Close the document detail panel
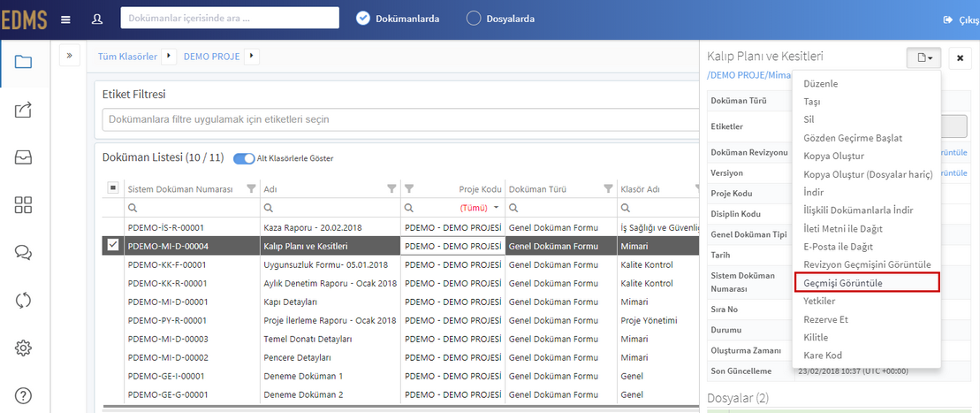The width and height of the screenshot is (980, 413). pyautogui.click(x=960, y=57)
